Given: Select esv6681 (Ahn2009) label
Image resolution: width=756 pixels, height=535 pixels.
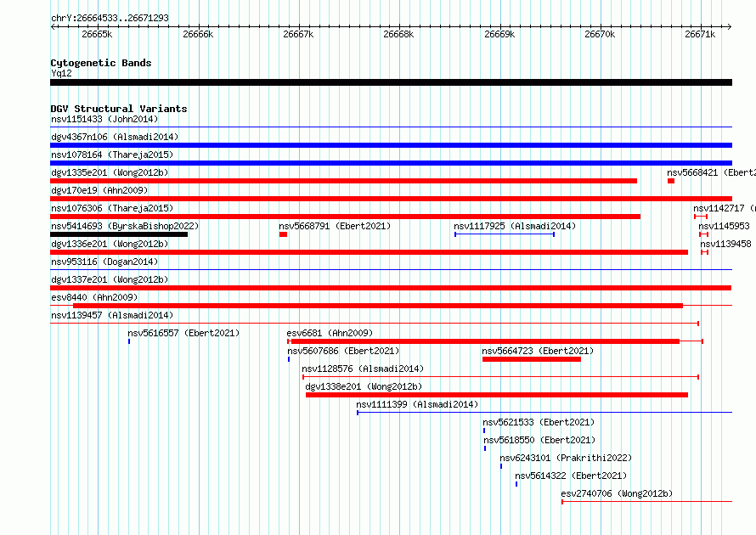Looking at the screenshot, I should tap(330, 333).
